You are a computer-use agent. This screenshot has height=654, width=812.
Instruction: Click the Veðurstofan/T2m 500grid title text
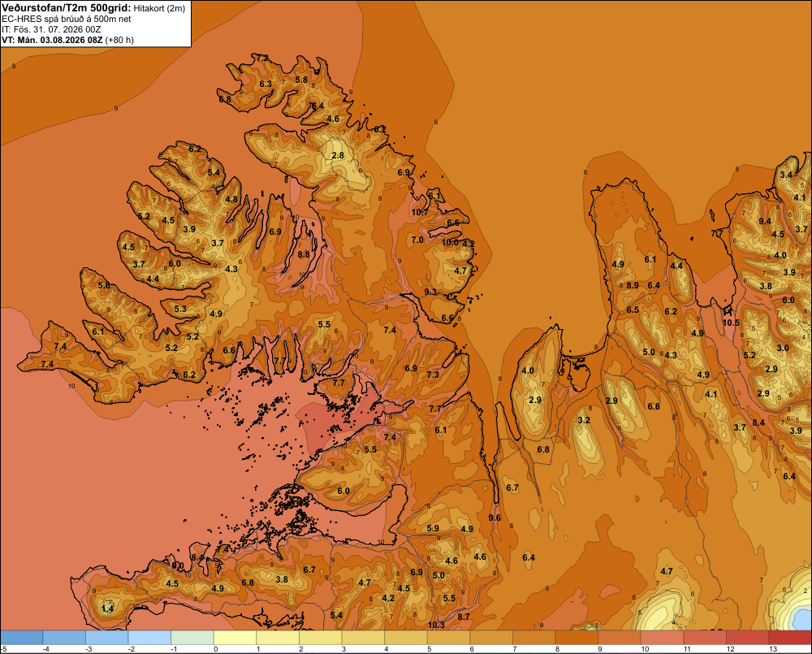click(67, 8)
